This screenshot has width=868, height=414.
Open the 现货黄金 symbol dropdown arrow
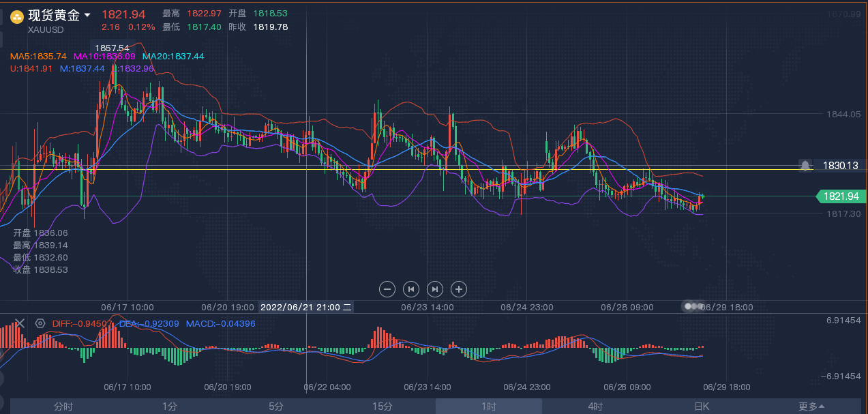(87, 15)
